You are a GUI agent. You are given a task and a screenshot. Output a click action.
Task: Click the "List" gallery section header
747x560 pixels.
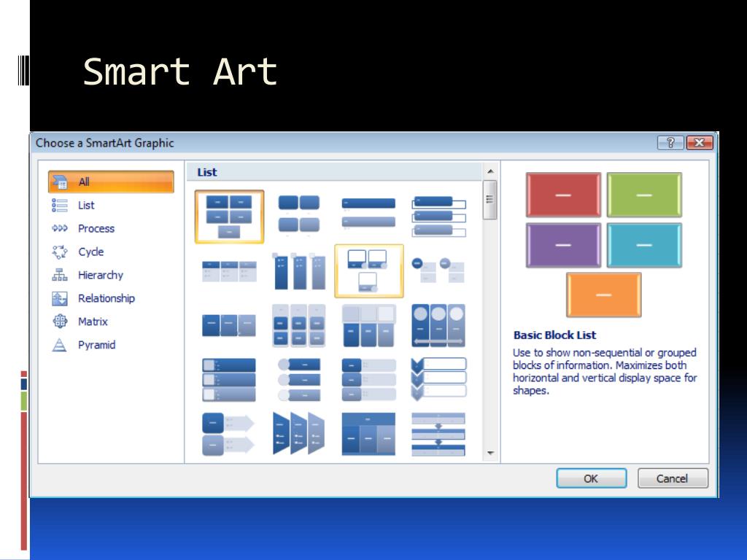207,172
